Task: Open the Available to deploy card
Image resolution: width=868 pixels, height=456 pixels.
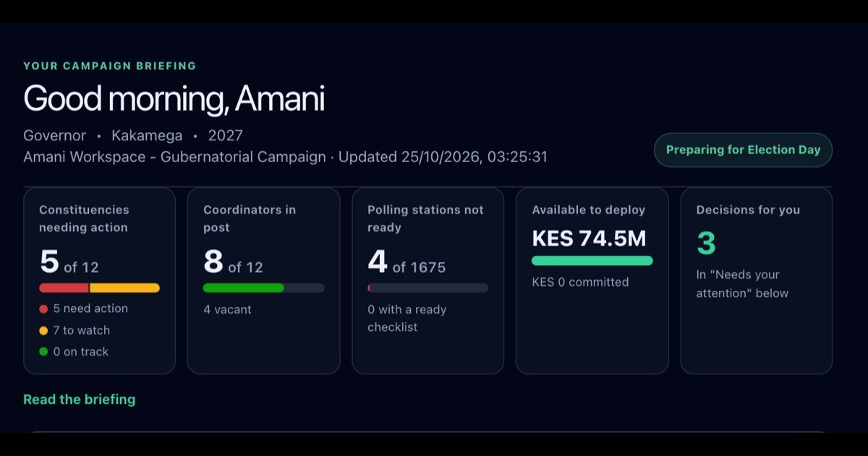Action: 592,281
